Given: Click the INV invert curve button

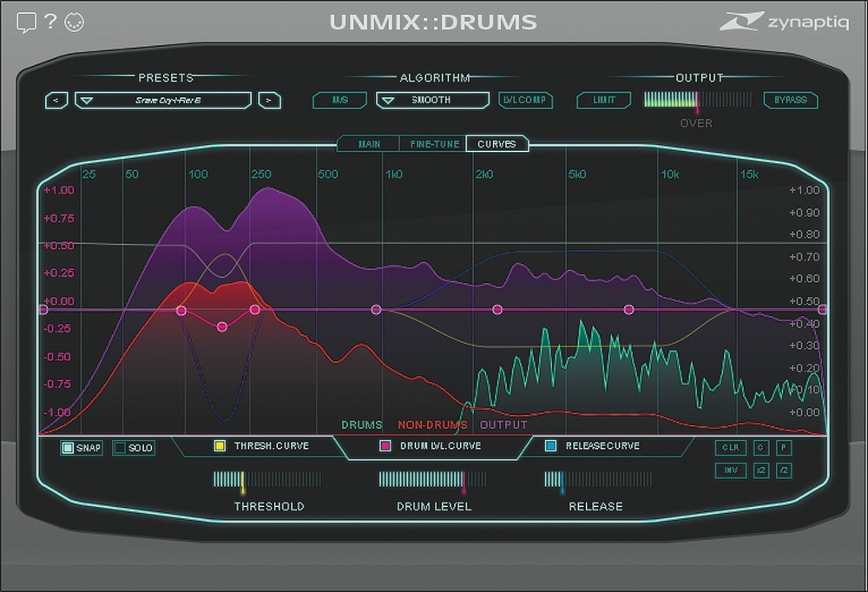Looking at the screenshot, I should pos(731,470).
